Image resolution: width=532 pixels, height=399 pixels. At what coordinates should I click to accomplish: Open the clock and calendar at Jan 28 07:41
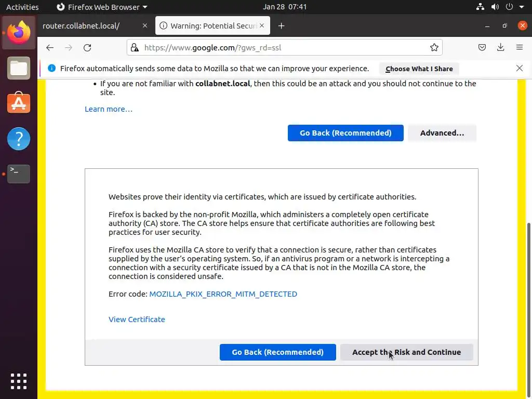click(285, 7)
